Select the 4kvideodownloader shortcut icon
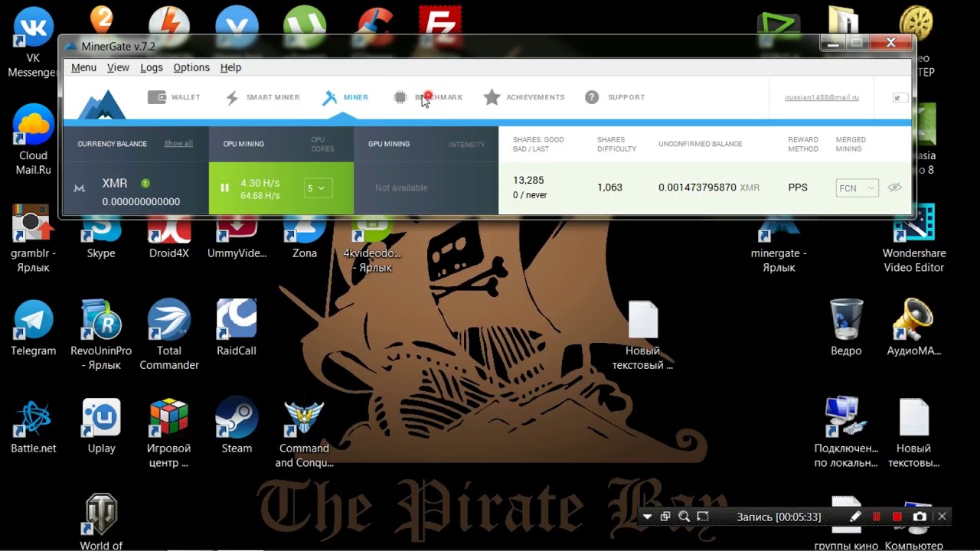Viewport: 980px width, 551px height. point(372,245)
